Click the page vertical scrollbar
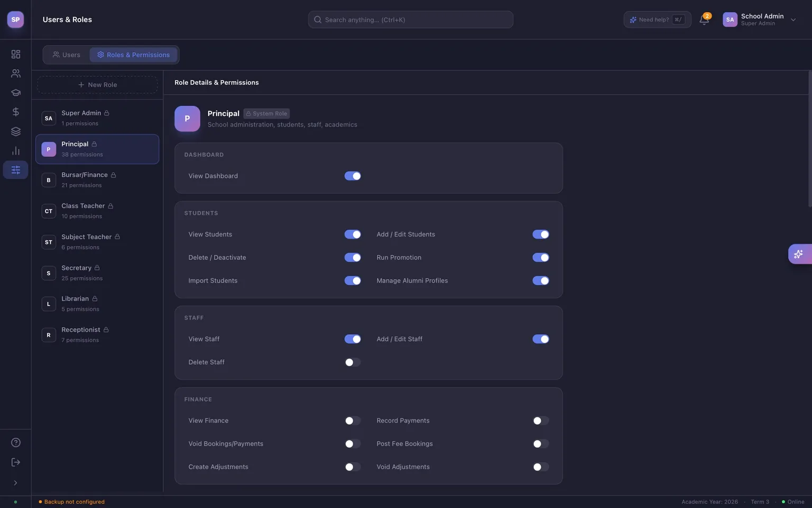The image size is (812, 508). pos(810,139)
